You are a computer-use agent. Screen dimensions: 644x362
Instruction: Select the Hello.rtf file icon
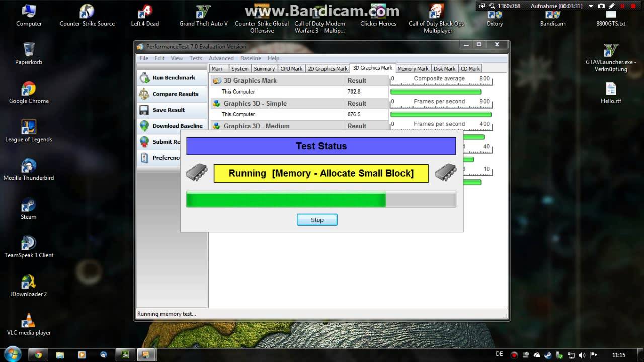point(611,88)
